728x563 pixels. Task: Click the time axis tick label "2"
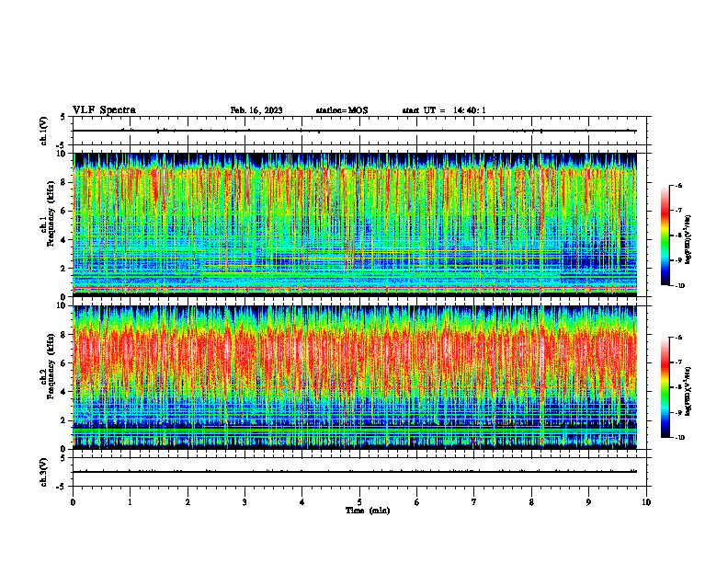click(x=188, y=502)
